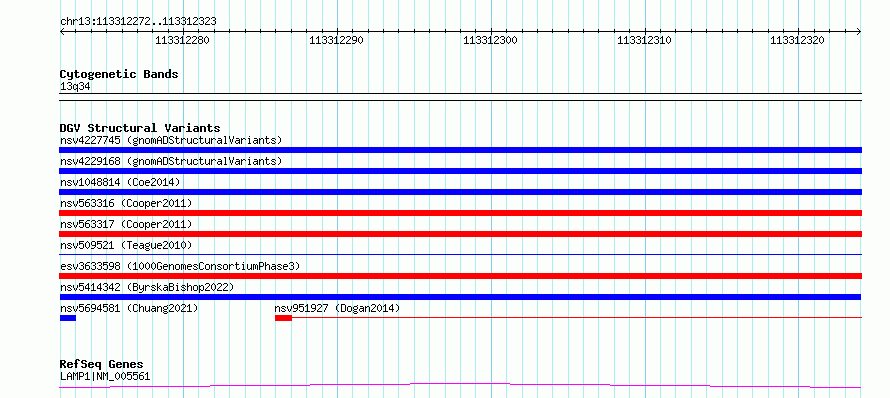Open the nsv5414342 (ByrskaBishop2022) label
Viewport: 890px width, 398px height.
pyautogui.click(x=147, y=287)
